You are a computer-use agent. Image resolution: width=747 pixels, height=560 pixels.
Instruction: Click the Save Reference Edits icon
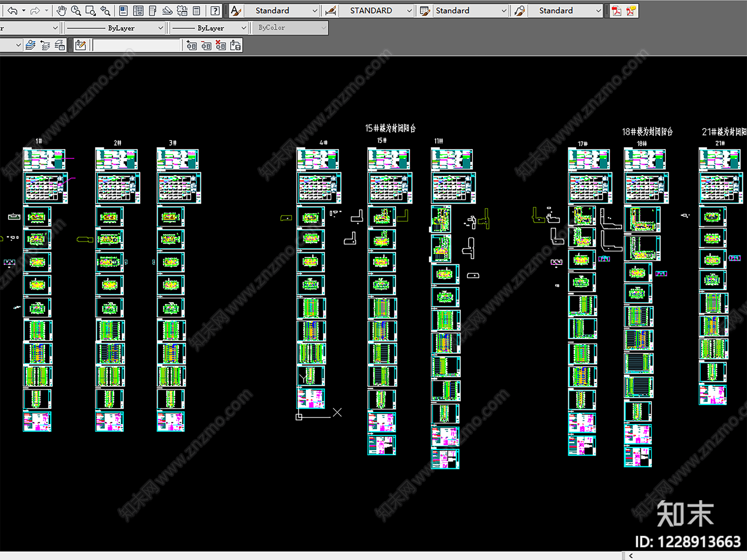[236, 45]
